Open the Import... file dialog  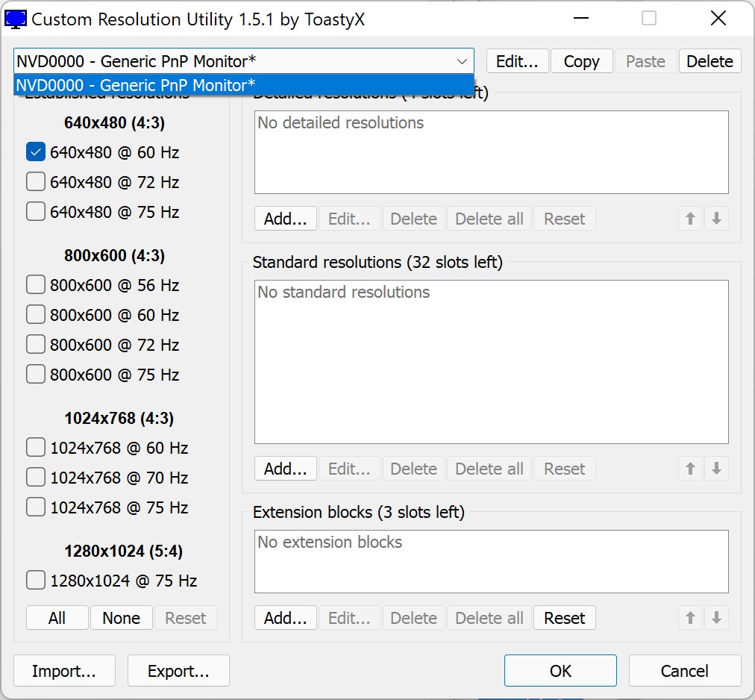click(x=64, y=671)
